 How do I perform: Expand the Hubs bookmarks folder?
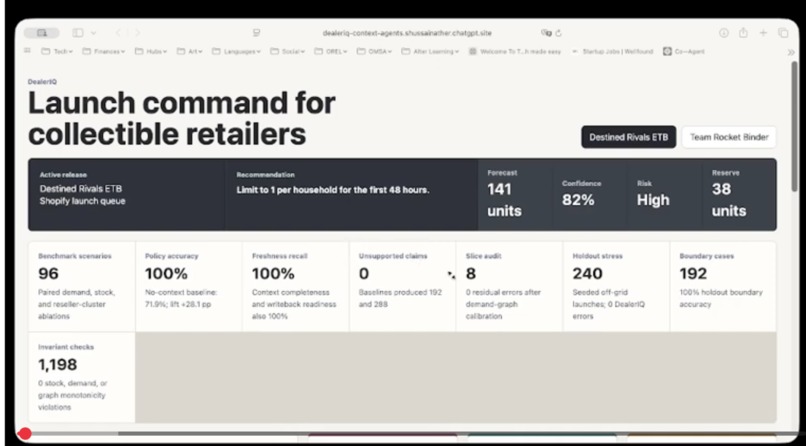[x=151, y=51]
